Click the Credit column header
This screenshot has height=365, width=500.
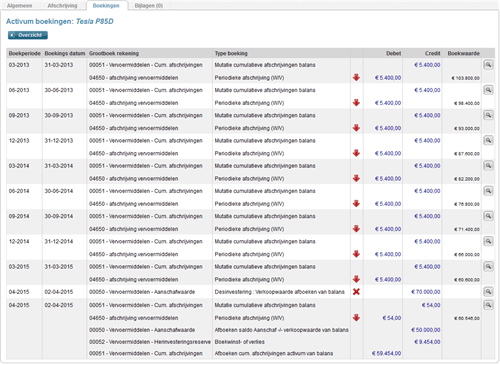432,53
